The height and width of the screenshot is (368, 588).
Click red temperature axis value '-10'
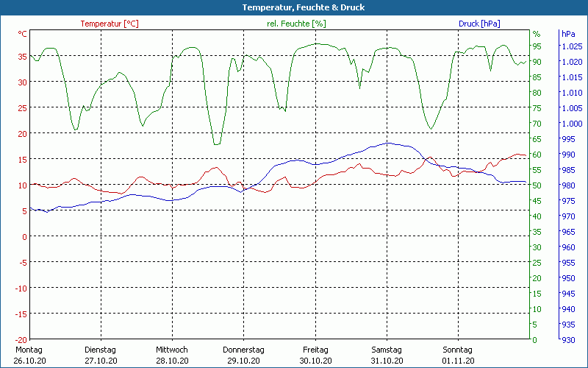(x=21, y=289)
